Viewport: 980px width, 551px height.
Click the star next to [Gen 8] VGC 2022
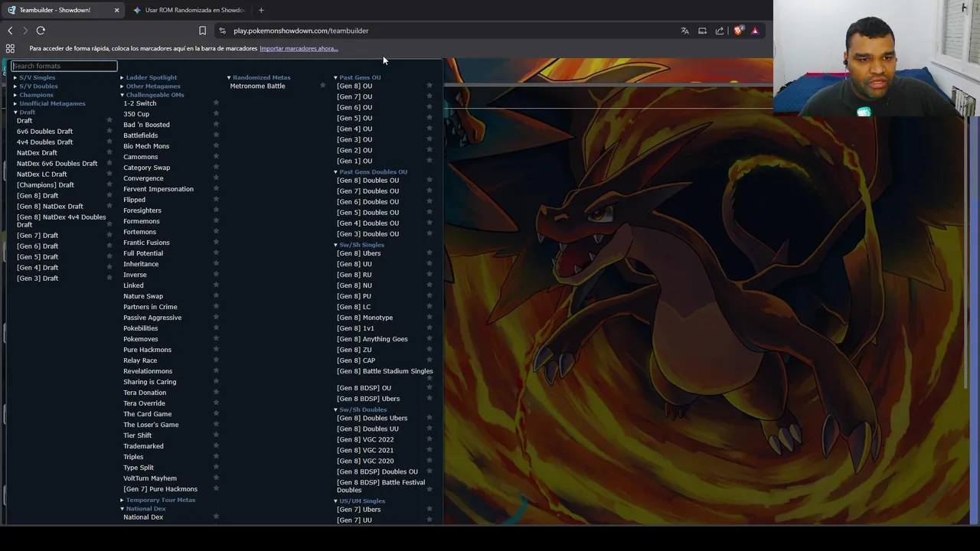click(430, 439)
